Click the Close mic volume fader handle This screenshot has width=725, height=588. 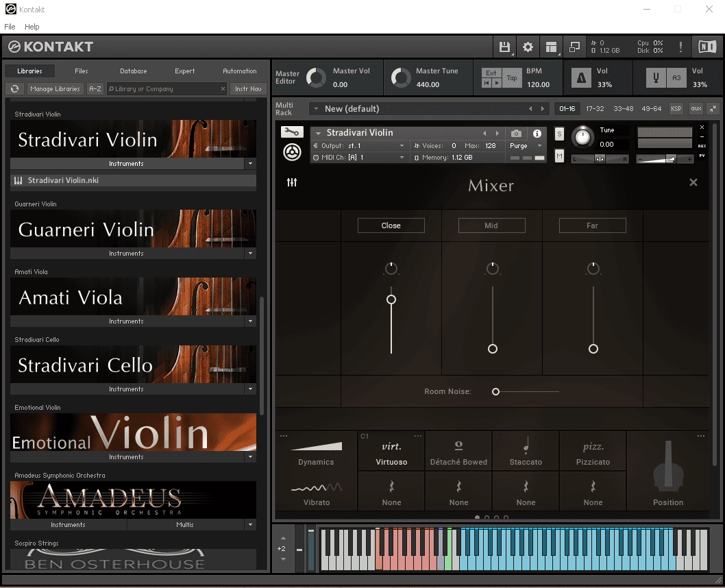pyautogui.click(x=391, y=299)
